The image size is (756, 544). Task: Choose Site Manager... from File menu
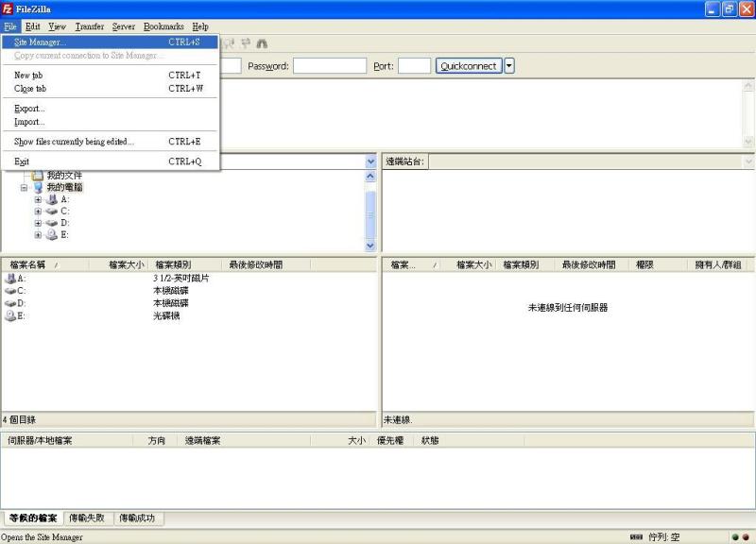pyautogui.click(x=110, y=42)
